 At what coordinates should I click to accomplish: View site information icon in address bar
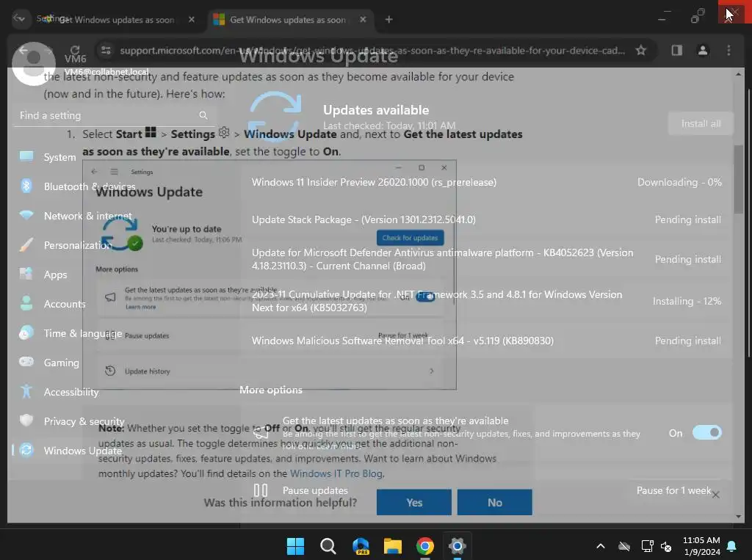point(106,50)
